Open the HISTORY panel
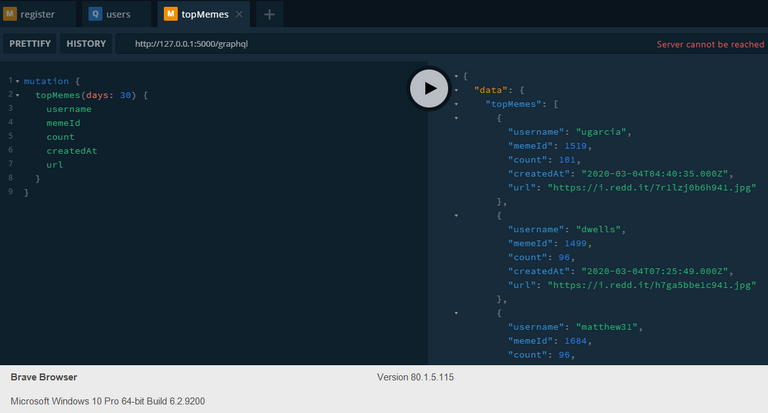 click(x=86, y=44)
